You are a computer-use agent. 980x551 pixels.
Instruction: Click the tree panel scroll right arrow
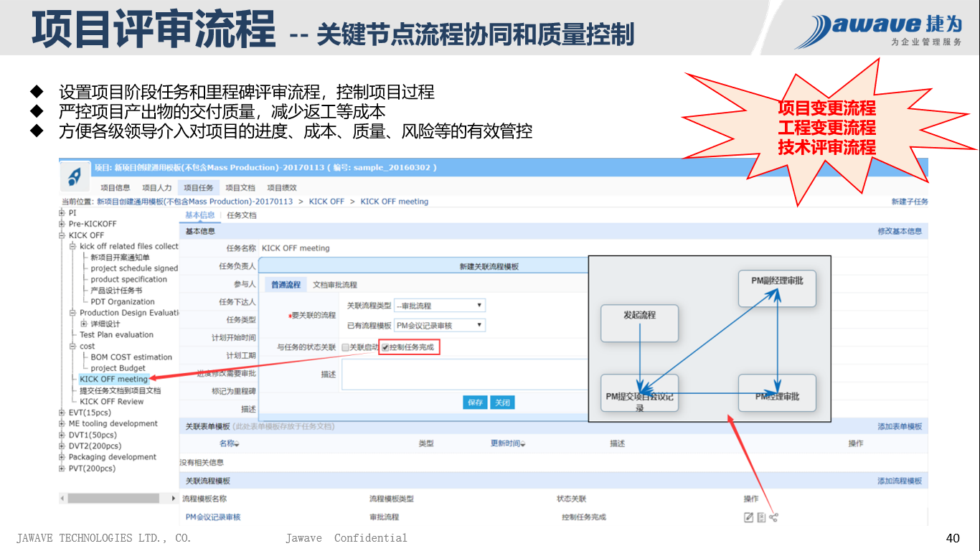[x=173, y=498]
